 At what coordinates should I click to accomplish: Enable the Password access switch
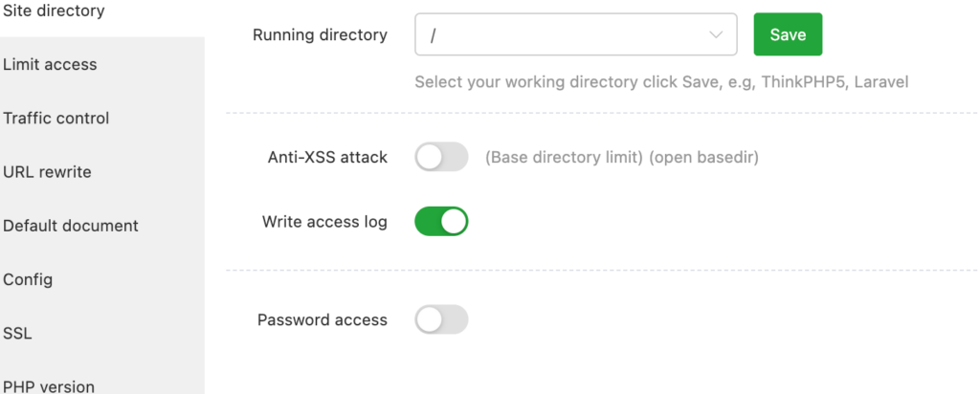point(441,319)
